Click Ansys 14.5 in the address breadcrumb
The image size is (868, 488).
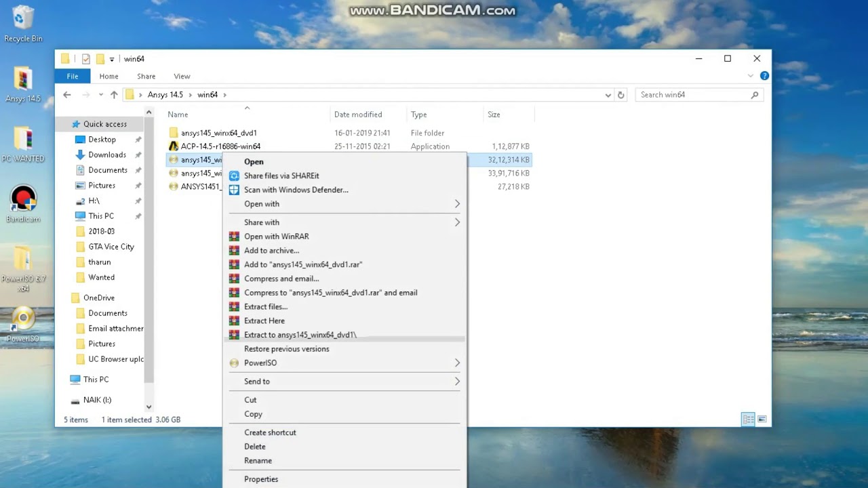tap(165, 95)
